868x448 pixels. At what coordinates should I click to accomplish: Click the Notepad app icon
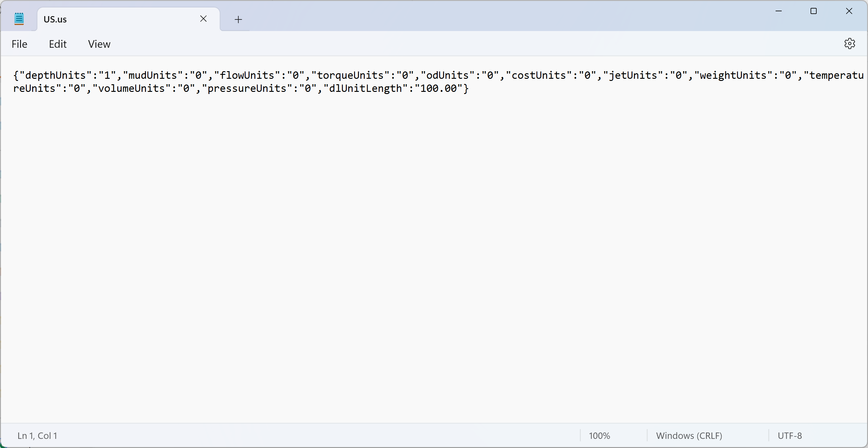coord(19,19)
